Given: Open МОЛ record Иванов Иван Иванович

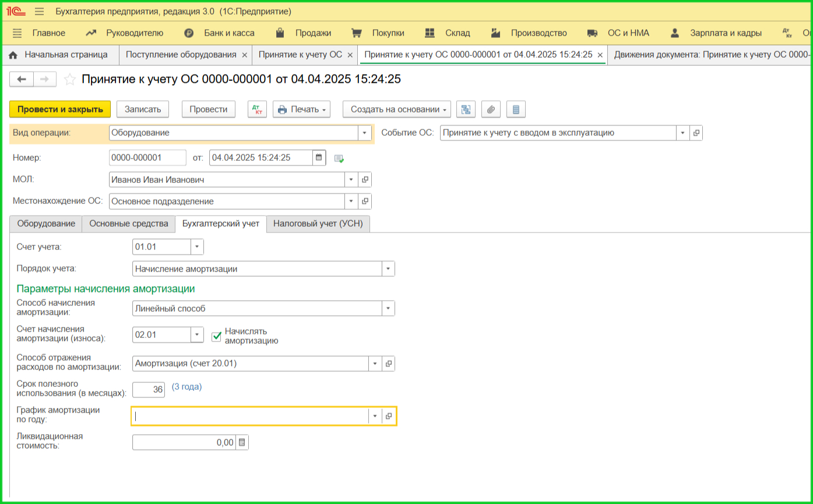Looking at the screenshot, I should click(365, 180).
